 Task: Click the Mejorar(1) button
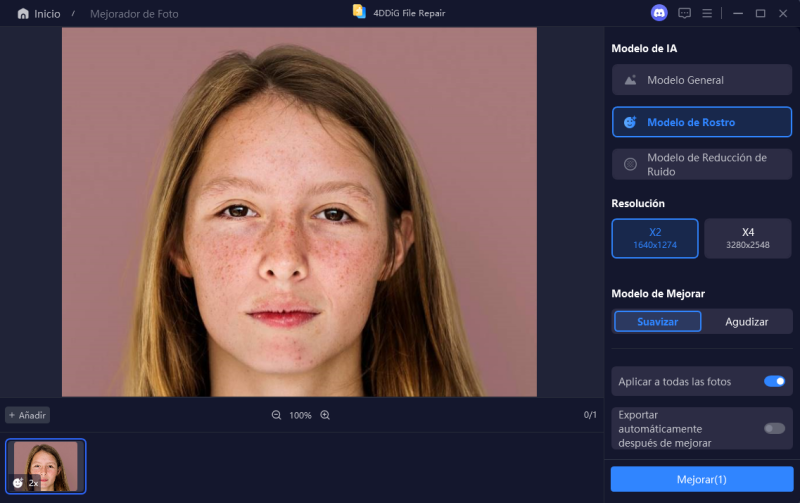click(x=702, y=480)
